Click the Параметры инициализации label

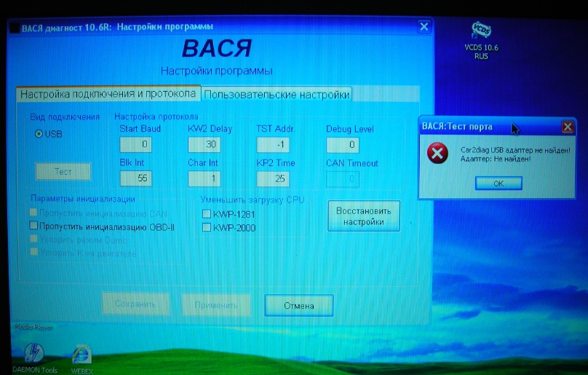click(x=83, y=199)
